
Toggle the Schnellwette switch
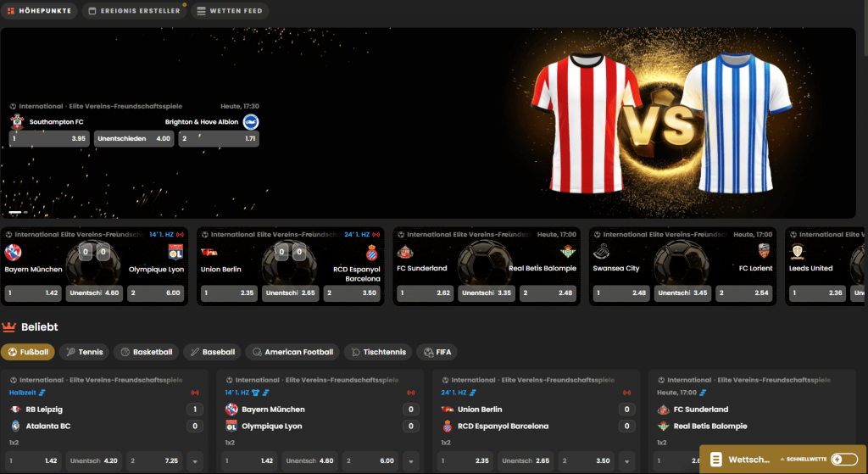(844, 459)
